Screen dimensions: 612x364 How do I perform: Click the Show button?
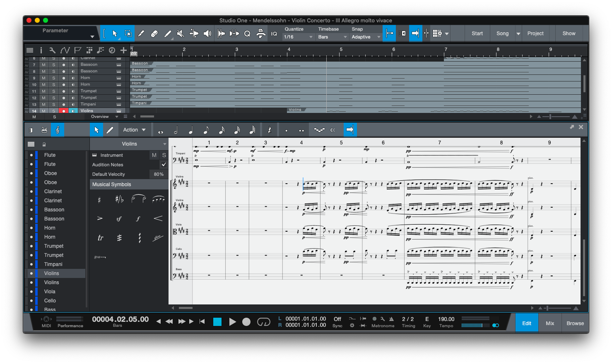[569, 34]
